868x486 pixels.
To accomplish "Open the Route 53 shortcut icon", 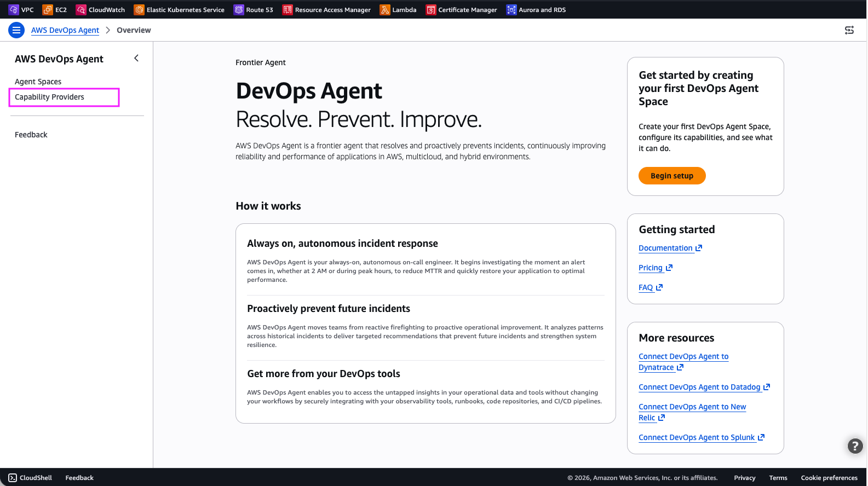I will pos(239,10).
